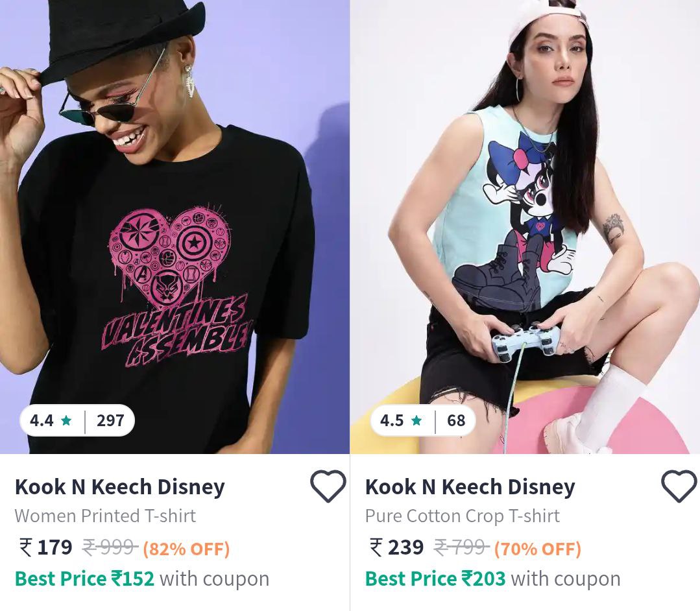Open the Valentines Assemble T-shirt image
The width and height of the screenshot is (700, 611).
175,227
